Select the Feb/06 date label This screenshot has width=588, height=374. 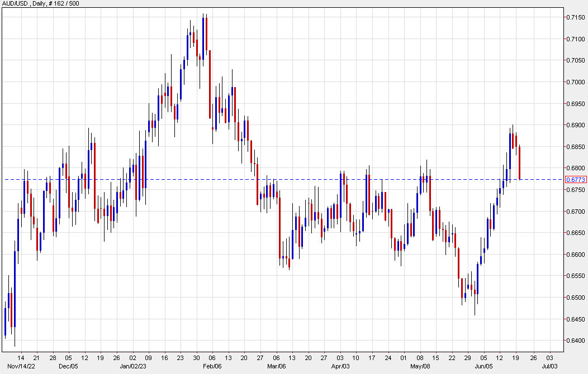coord(211,367)
